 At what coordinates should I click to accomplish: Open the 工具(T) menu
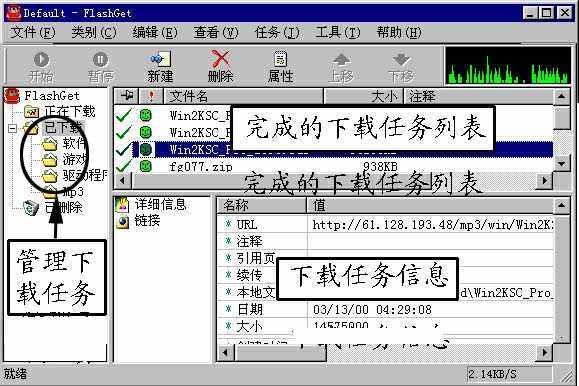[338, 33]
